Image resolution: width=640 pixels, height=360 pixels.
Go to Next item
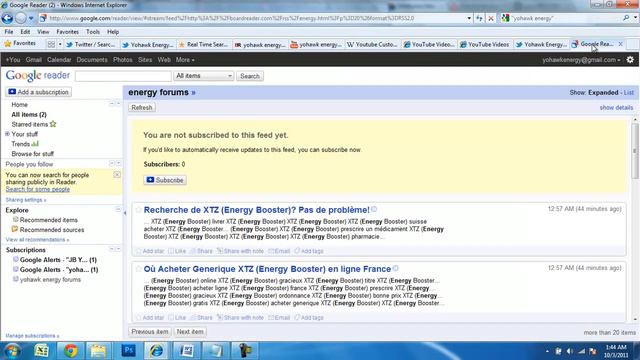(190, 332)
